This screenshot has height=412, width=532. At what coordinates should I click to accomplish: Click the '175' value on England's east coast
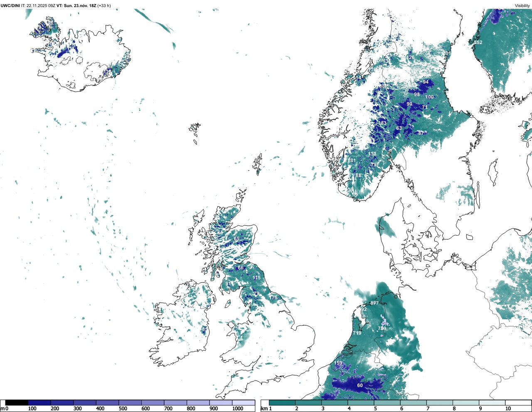pos(273,298)
